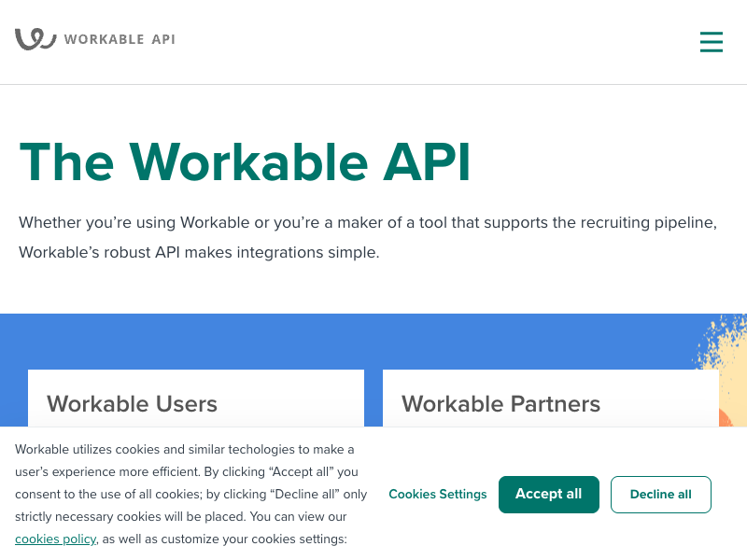Click The Workable API main heading
747x560 pixels.
pos(245,162)
